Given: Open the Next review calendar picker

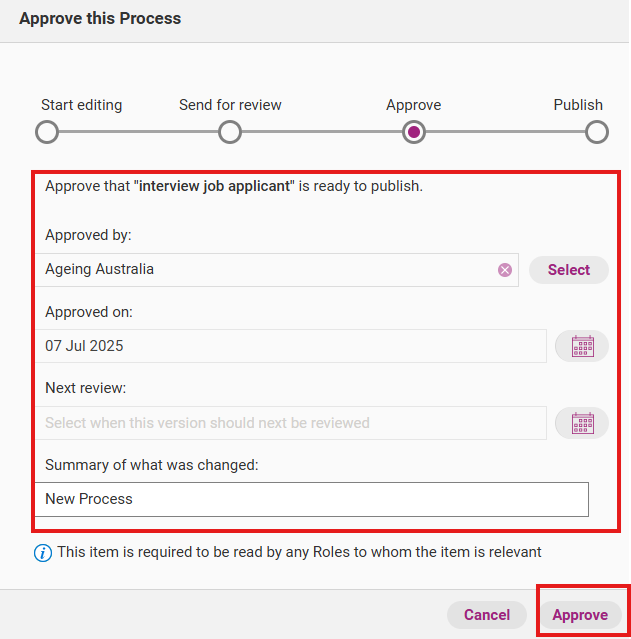Looking at the screenshot, I should [582, 423].
